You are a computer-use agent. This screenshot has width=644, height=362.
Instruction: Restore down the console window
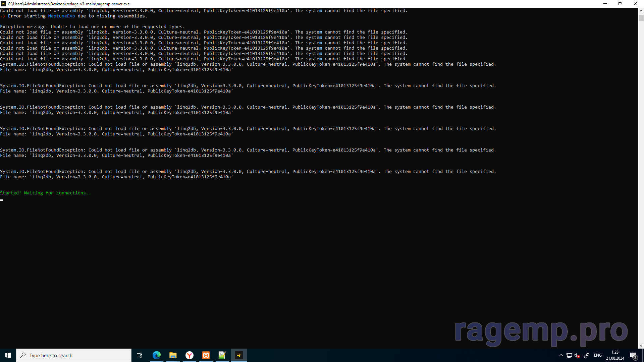coord(620,4)
